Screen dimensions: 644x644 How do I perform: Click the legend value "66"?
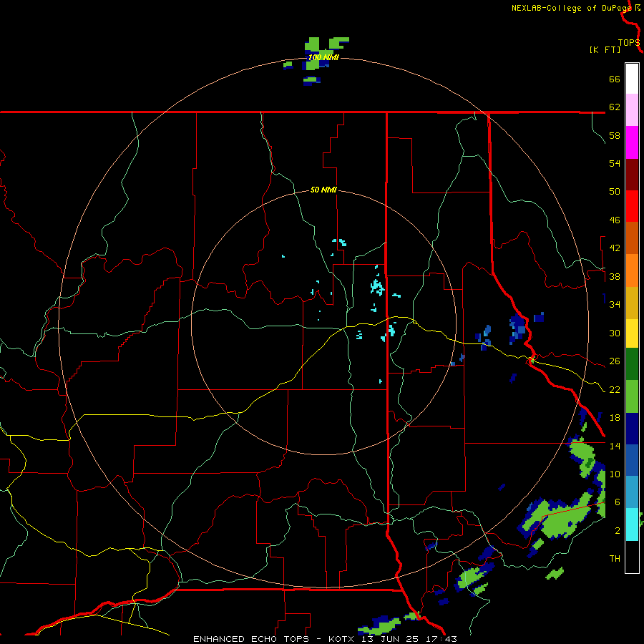615,79
